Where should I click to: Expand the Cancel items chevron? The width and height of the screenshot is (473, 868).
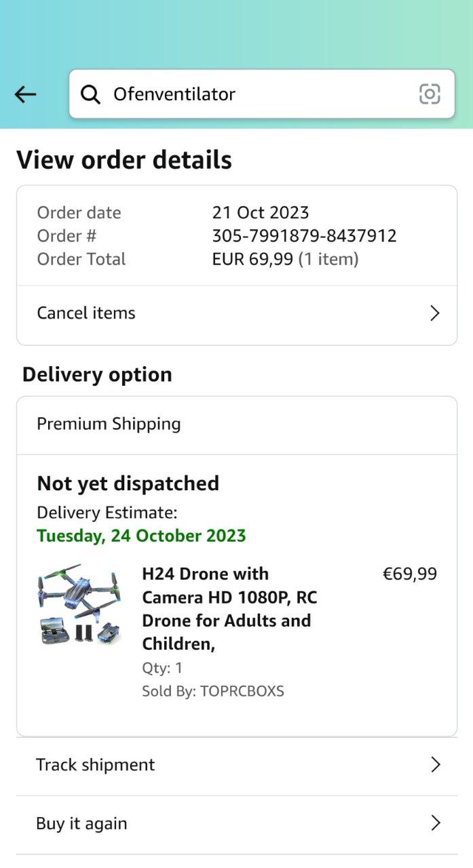pyautogui.click(x=435, y=313)
